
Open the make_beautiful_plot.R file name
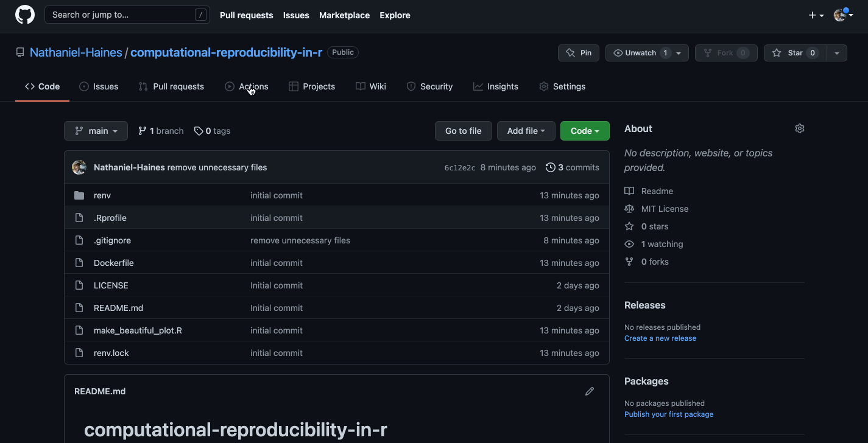pyautogui.click(x=138, y=330)
